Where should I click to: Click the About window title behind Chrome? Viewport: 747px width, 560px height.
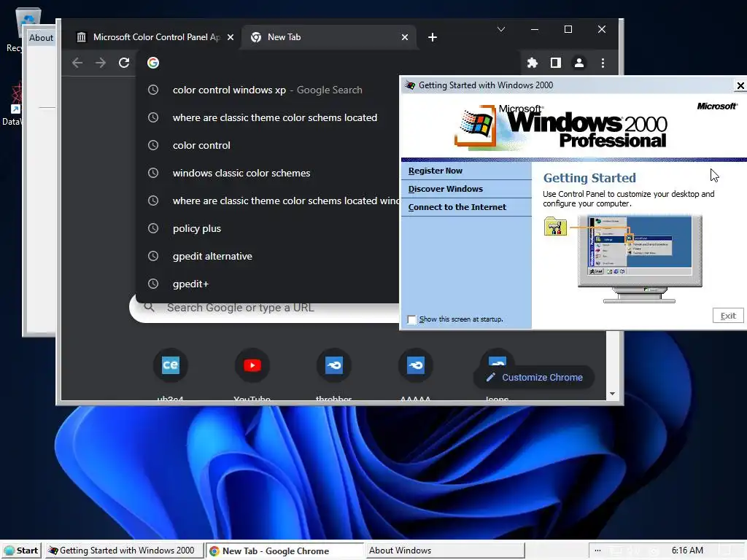[x=41, y=38]
